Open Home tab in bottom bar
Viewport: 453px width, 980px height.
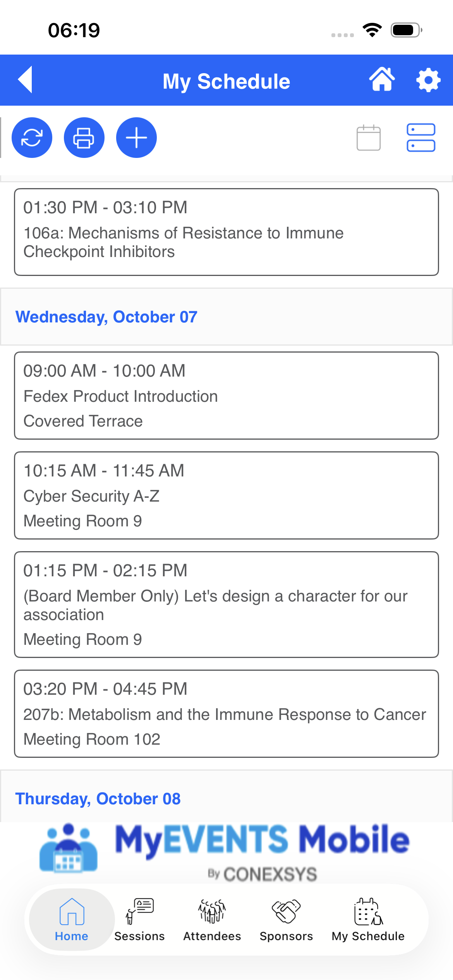[72, 920]
